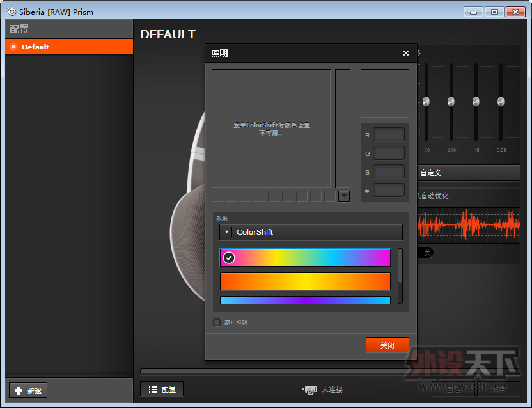Viewport: 532px width, 408px height.
Task: Click the color preview box
Action: pyautogui.click(x=385, y=93)
